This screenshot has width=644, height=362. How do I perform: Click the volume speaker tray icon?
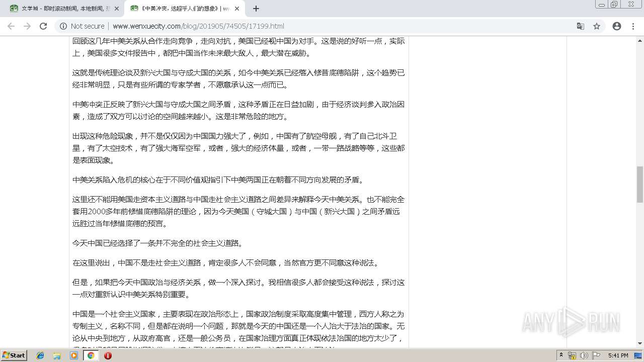(584, 355)
